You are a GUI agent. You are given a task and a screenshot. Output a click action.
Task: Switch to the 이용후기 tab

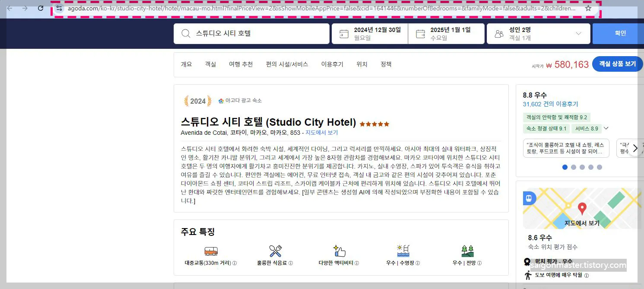pos(332,64)
